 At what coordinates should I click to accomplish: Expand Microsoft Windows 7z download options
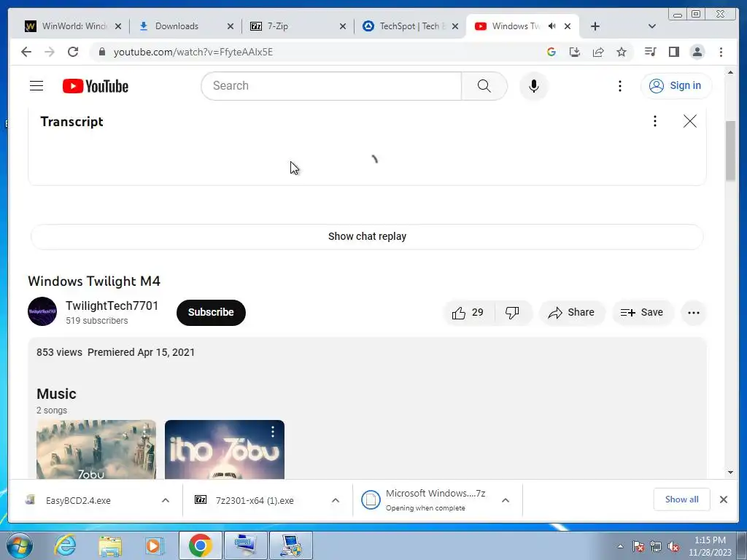pyautogui.click(x=506, y=500)
